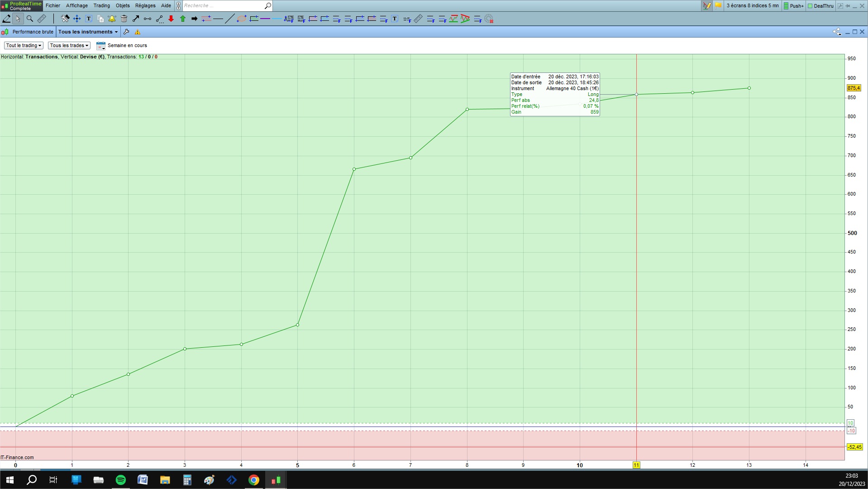Open the Tous les instruments dropdown
This screenshot has height=489, width=868.
click(88, 32)
